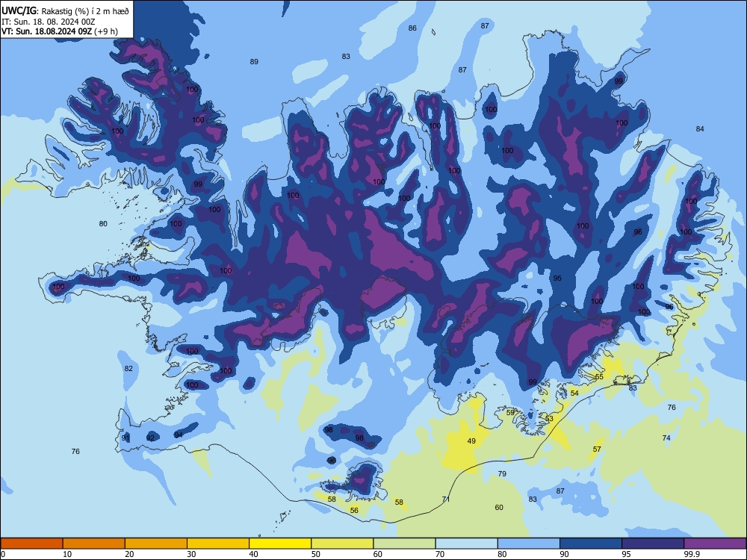Click the humidity value '74' on the map
Image resolution: width=747 pixels, height=560 pixels.
[666, 438]
